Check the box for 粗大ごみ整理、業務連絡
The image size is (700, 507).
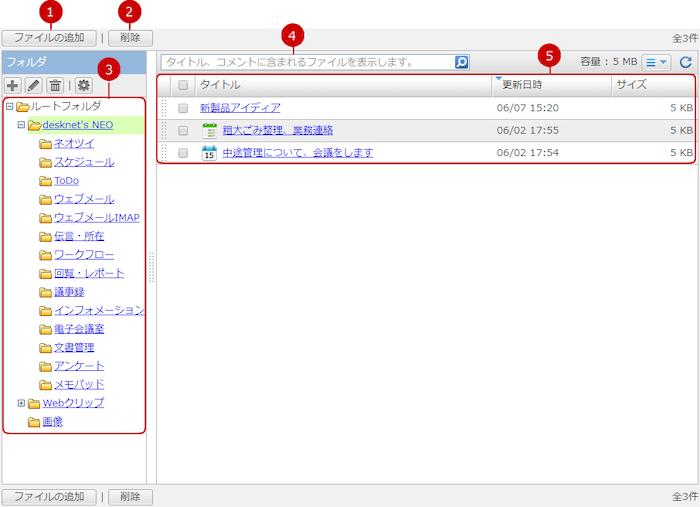point(183,130)
